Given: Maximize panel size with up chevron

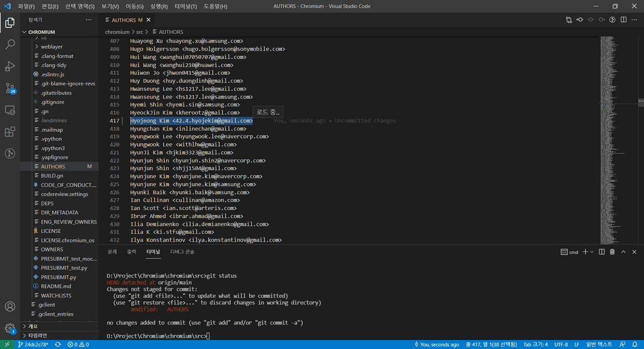Looking at the screenshot, I should pos(624,251).
